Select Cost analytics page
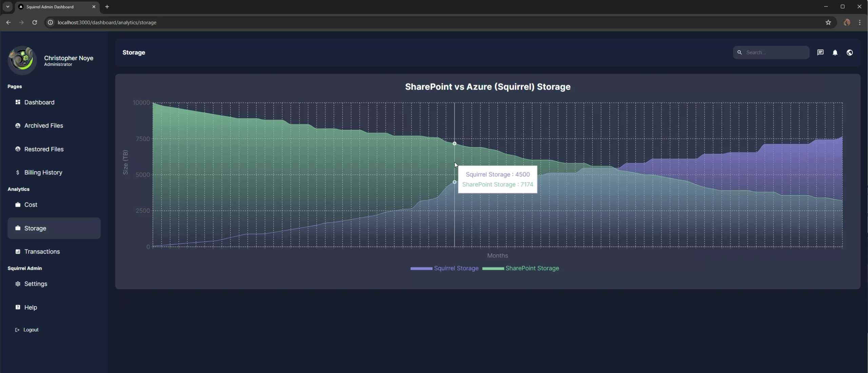 tap(31, 205)
